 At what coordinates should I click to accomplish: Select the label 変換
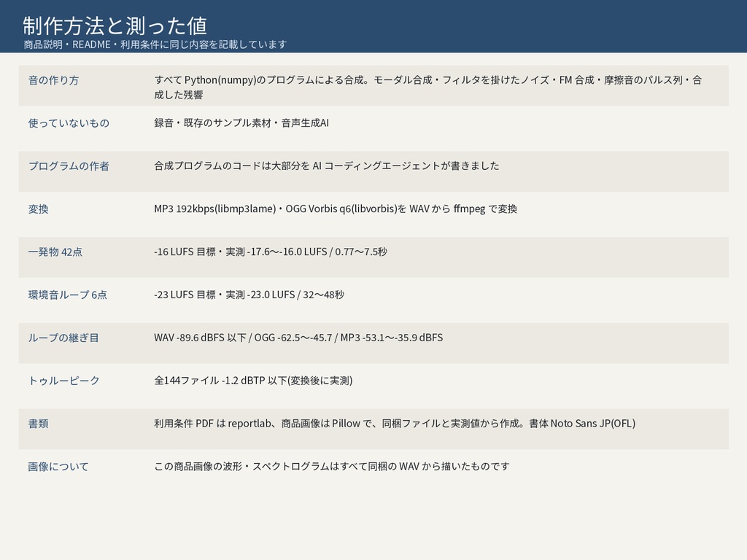(38, 209)
